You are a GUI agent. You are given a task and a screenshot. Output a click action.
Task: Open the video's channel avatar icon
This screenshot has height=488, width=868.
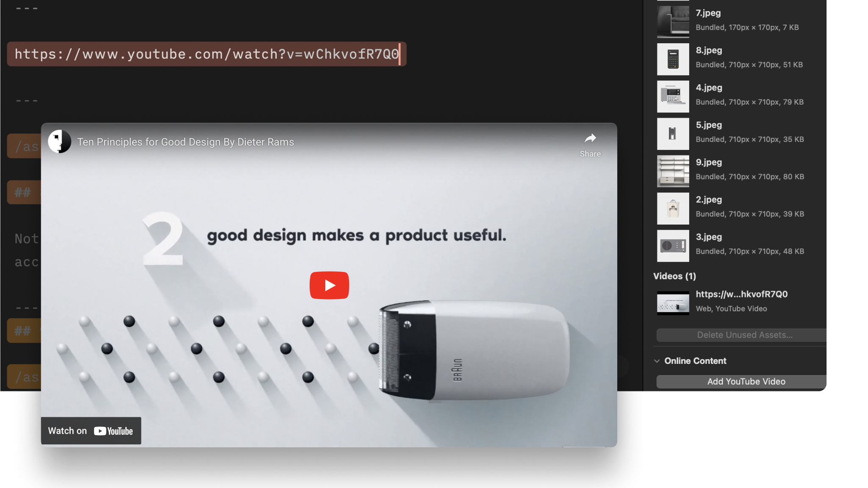pyautogui.click(x=59, y=141)
